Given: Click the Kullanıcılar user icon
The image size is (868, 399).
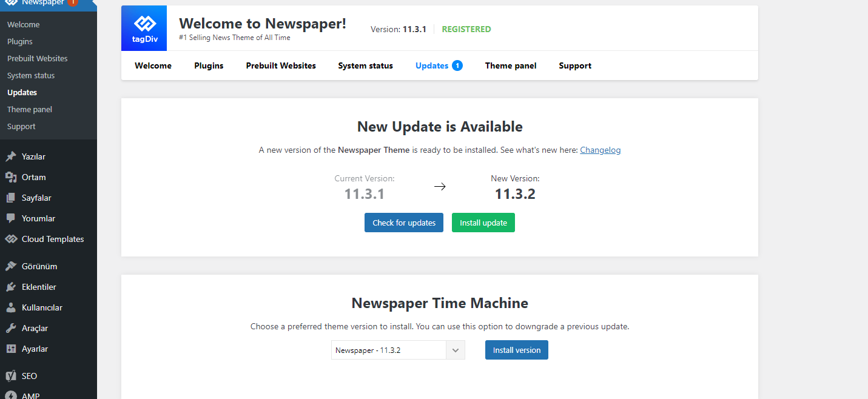Looking at the screenshot, I should 11,307.
